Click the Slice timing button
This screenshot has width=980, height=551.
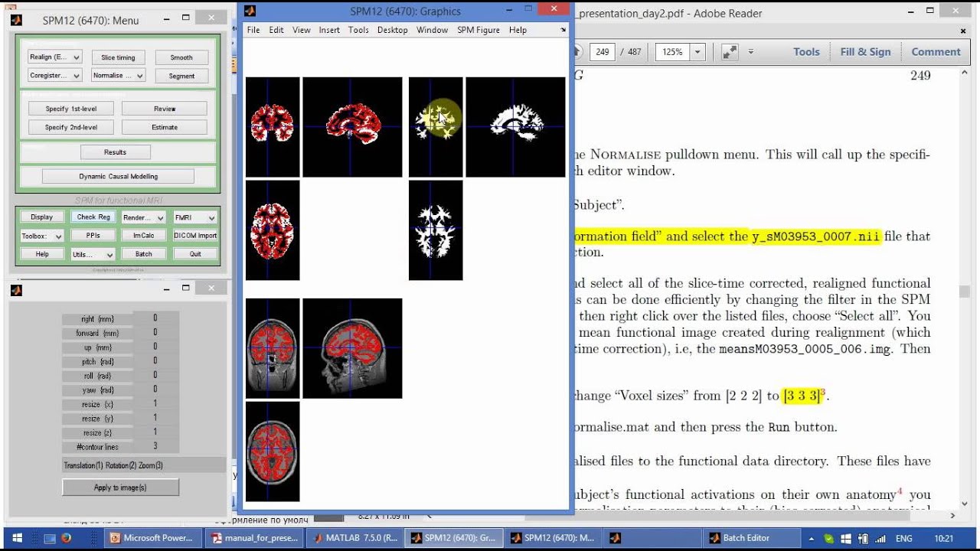118,57
